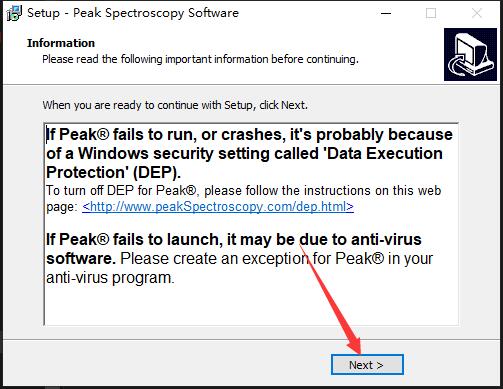
Task: Click the computer install graphic in header
Action: click(470, 54)
